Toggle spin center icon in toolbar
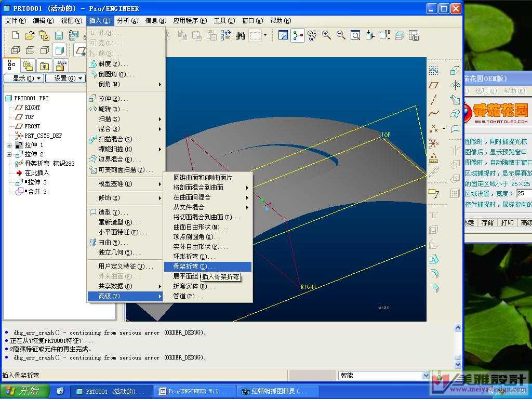The image size is (532, 399). point(298,35)
